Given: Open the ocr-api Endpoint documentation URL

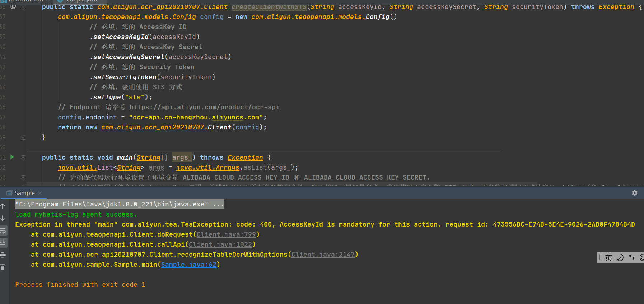Looking at the screenshot, I should click(204, 107).
